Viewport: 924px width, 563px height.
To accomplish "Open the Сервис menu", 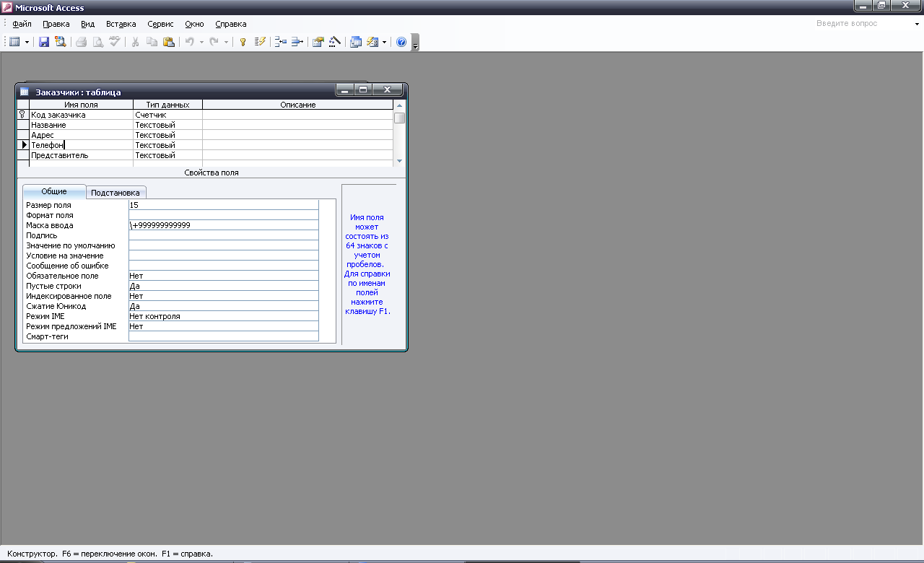I will point(160,24).
